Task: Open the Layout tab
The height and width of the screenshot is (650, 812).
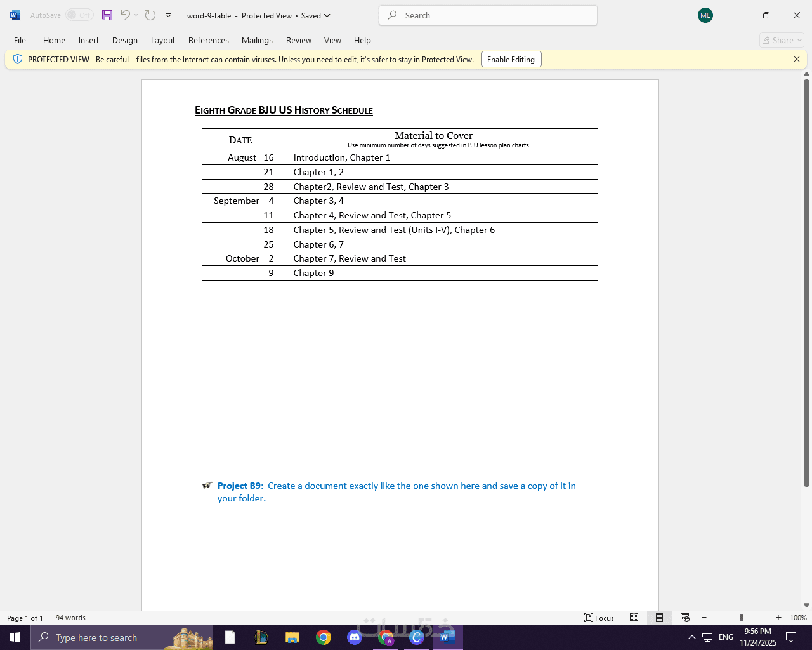Action: coord(163,40)
